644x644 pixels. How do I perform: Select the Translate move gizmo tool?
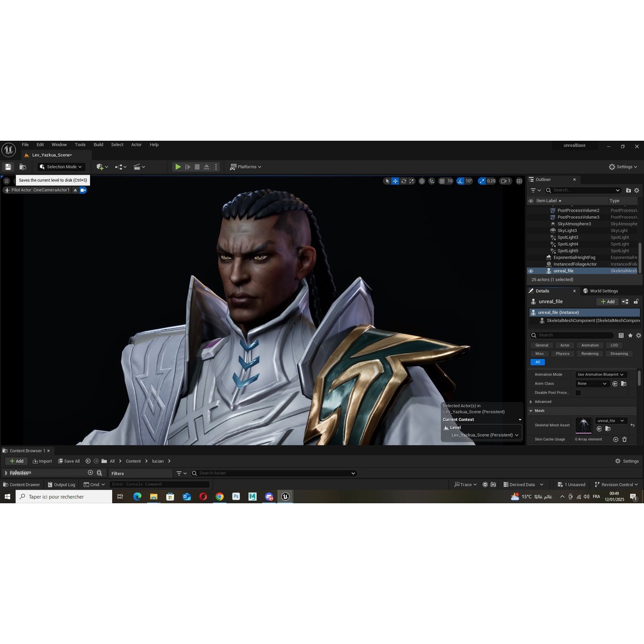(395, 181)
